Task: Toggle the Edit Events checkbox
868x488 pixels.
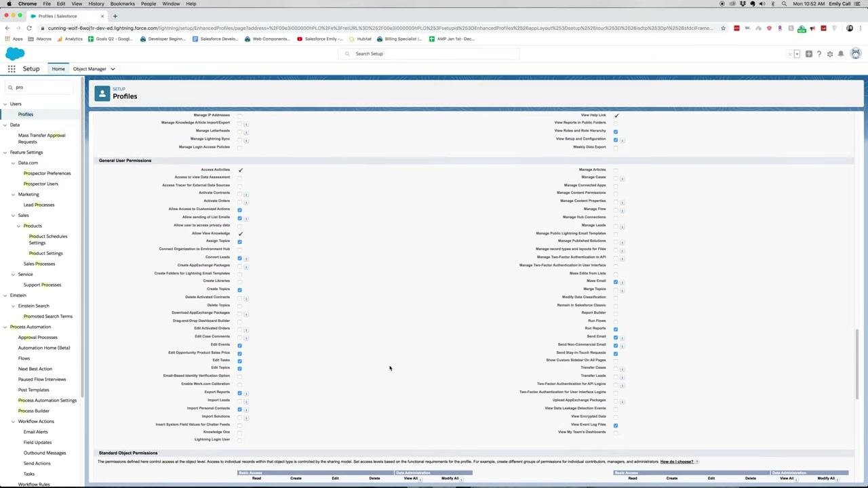Action: point(240,346)
